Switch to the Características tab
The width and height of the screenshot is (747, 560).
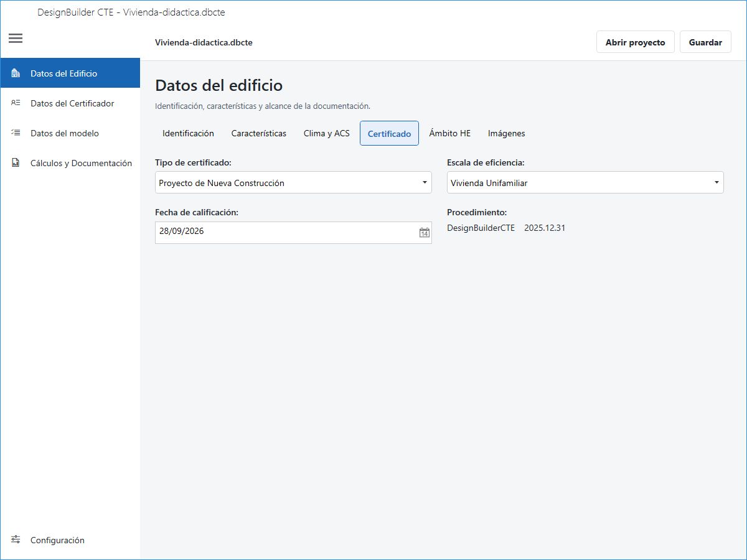(259, 133)
